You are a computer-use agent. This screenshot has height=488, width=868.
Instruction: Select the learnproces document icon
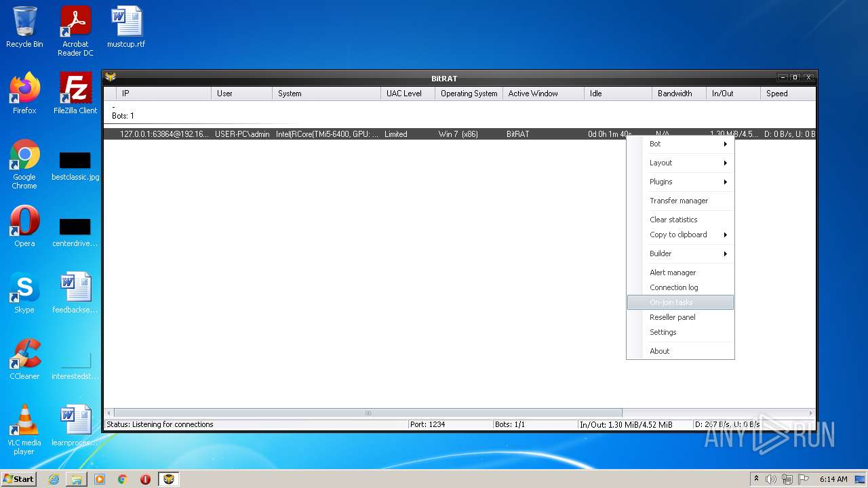pyautogui.click(x=75, y=426)
